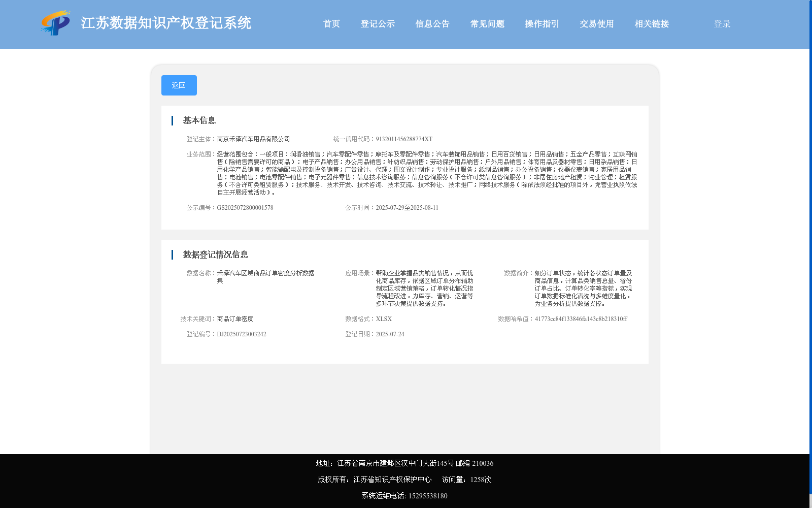Click the copyright 江苏省知识产权保护中心 text
Screen dimensions: 812x508
[x=392, y=480]
